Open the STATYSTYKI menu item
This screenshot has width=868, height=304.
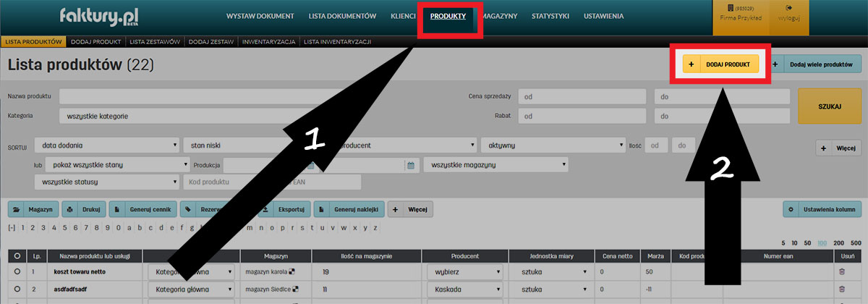(x=550, y=16)
